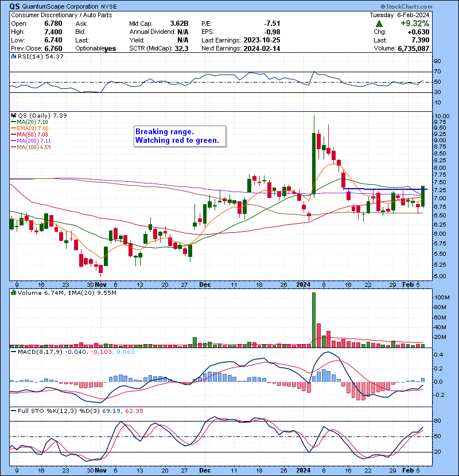Click the Low value 6.740
The image size is (459, 476).
(x=53, y=40)
